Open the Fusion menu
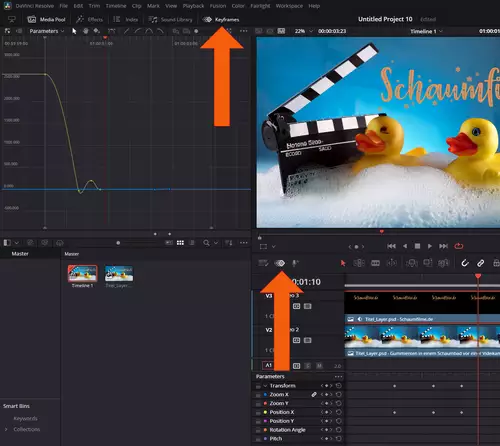This screenshot has height=446, width=500. (218, 6)
